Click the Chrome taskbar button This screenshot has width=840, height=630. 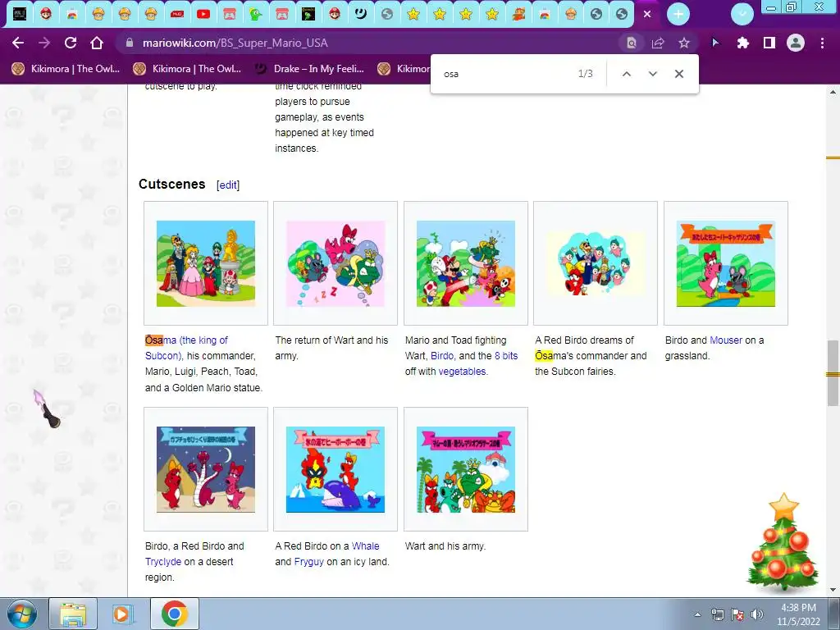point(174,614)
